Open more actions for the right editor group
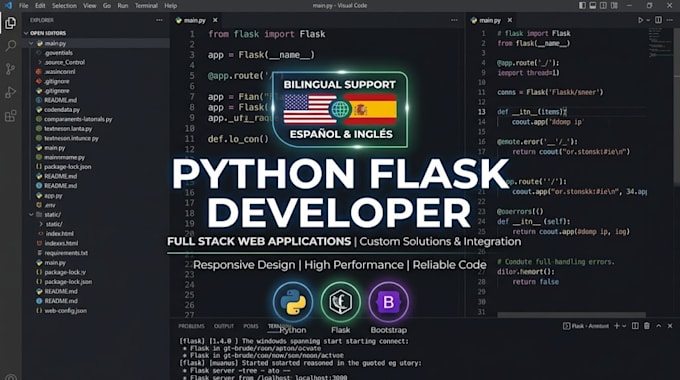 point(670,20)
